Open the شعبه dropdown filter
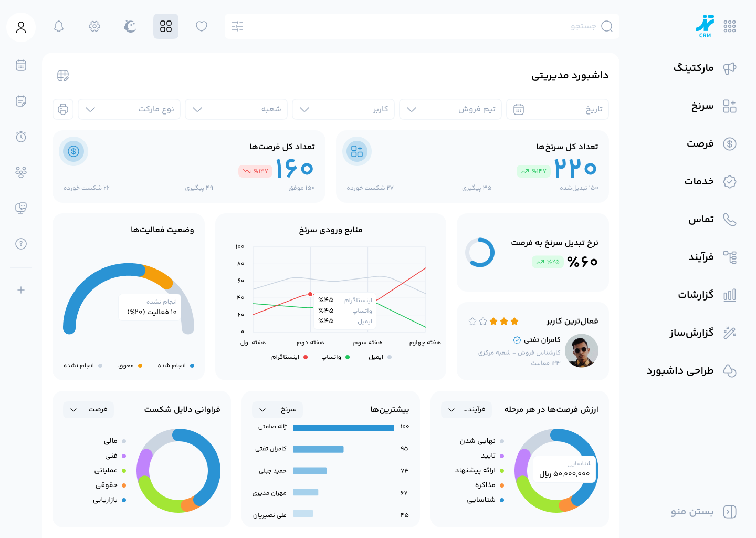This screenshot has width=756, height=538. [236, 109]
